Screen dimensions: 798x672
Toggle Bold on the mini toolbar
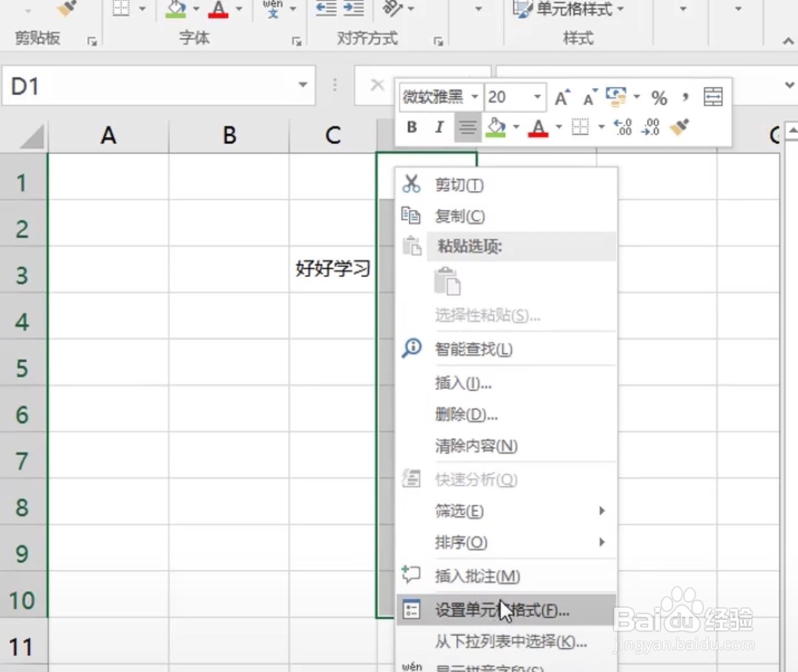411,127
